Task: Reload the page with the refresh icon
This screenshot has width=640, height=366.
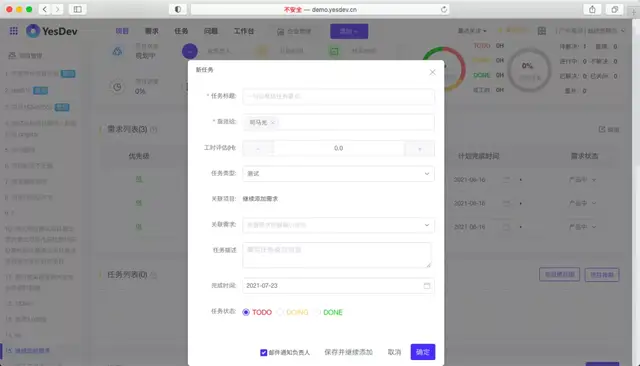Action: pos(443,9)
